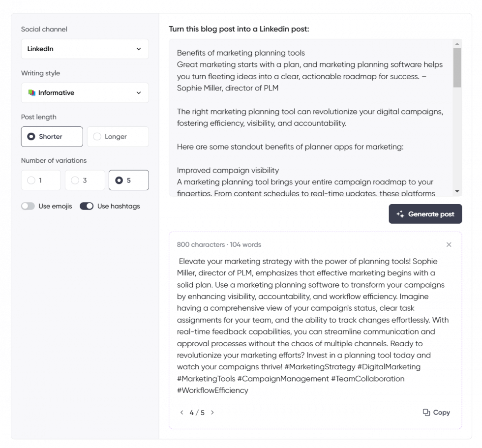Image resolution: width=482 pixels, height=448 pixels.
Task: Click the sparkle icon on Generate post
Action: click(x=401, y=214)
